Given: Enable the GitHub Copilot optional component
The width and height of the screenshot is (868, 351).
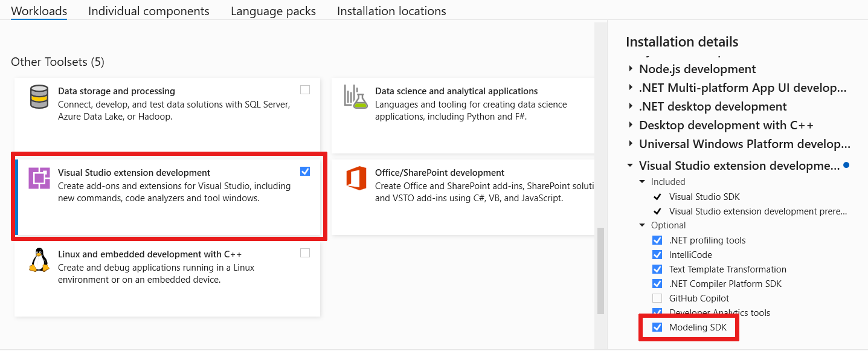Looking at the screenshot, I should (657, 298).
